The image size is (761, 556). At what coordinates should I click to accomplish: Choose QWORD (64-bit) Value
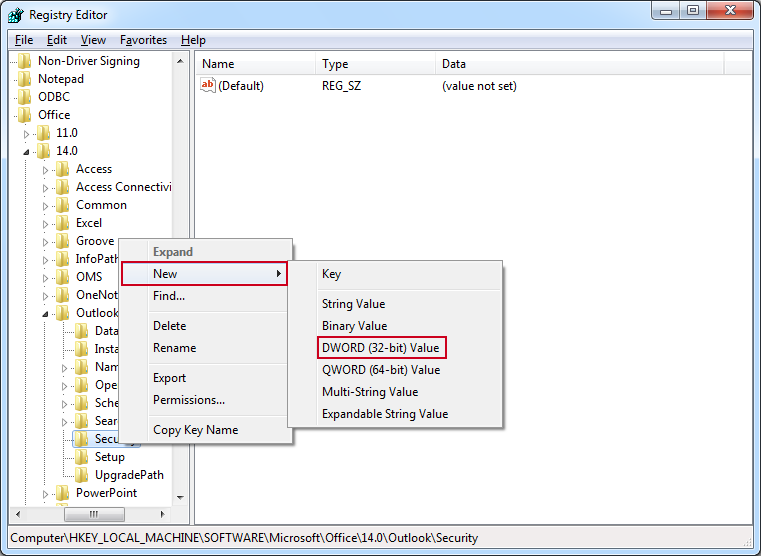pyautogui.click(x=381, y=370)
